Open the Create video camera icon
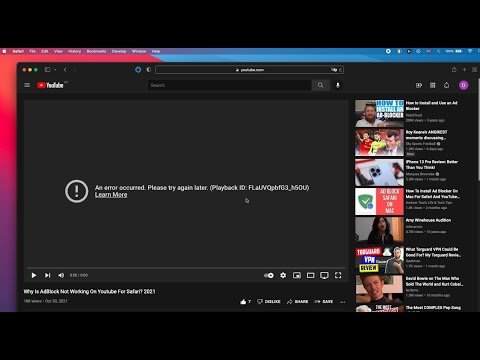Image resolution: width=480 pixels, height=360 pixels. point(419,85)
